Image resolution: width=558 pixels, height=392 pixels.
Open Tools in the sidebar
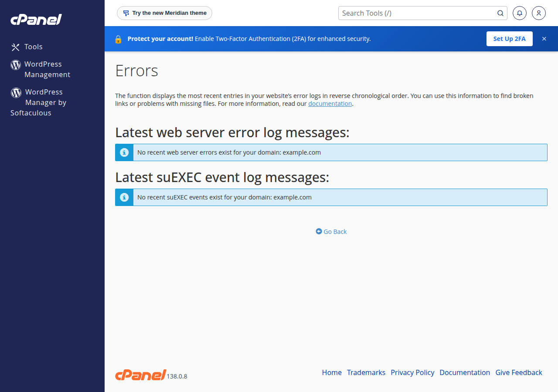click(27, 47)
